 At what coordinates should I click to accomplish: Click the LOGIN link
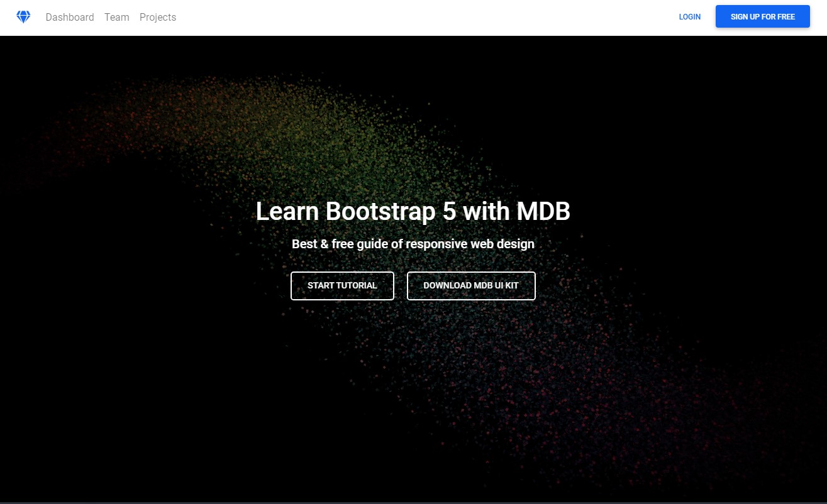point(689,17)
